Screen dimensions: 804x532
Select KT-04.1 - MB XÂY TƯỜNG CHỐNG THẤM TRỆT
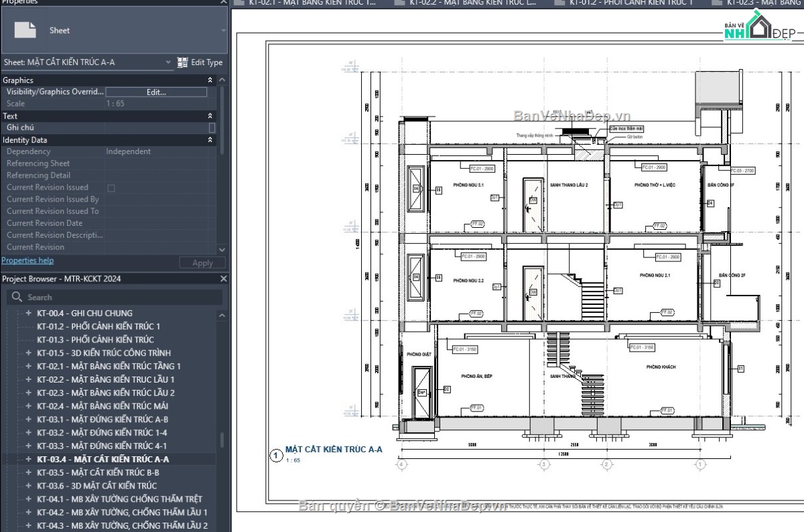[x=119, y=499]
